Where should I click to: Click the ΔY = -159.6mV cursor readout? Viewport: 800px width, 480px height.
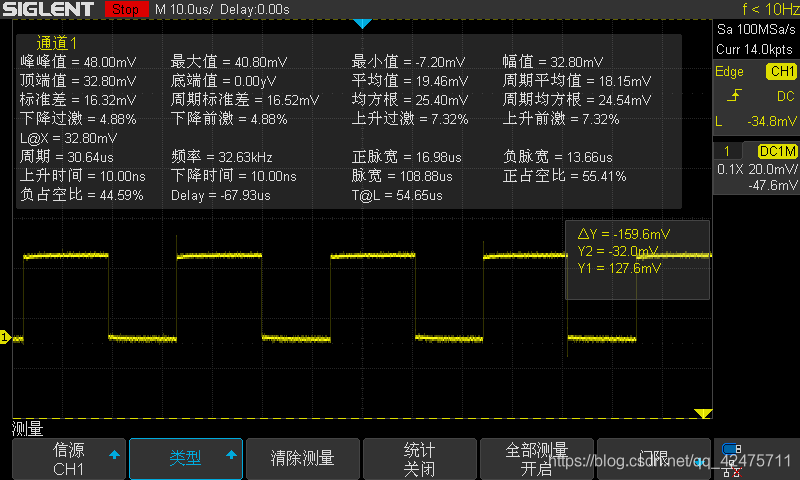click(x=623, y=234)
